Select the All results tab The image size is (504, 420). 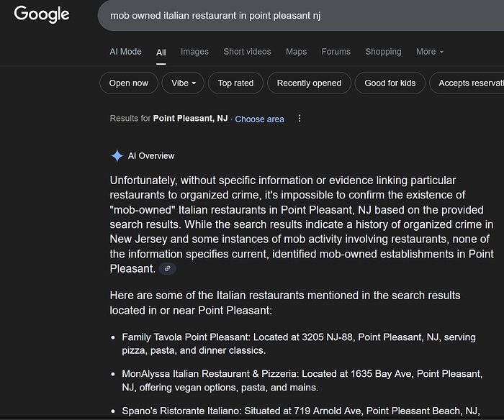161,52
